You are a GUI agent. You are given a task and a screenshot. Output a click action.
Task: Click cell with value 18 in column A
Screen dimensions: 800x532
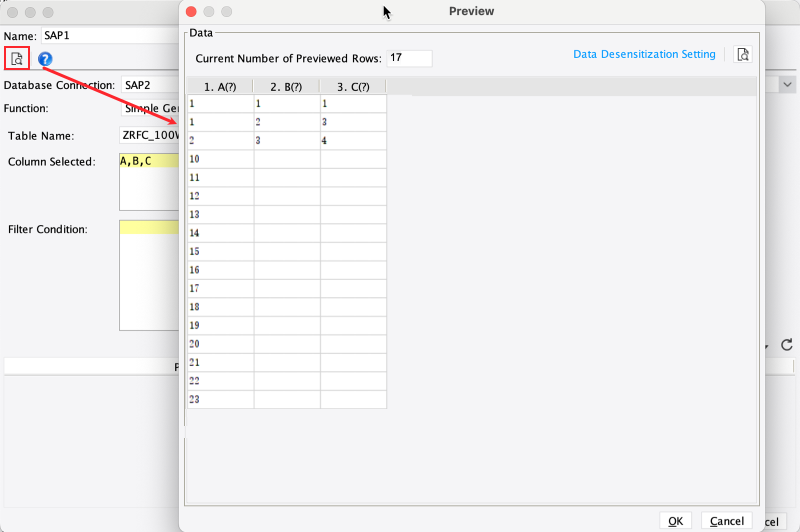pyautogui.click(x=220, y=307)
